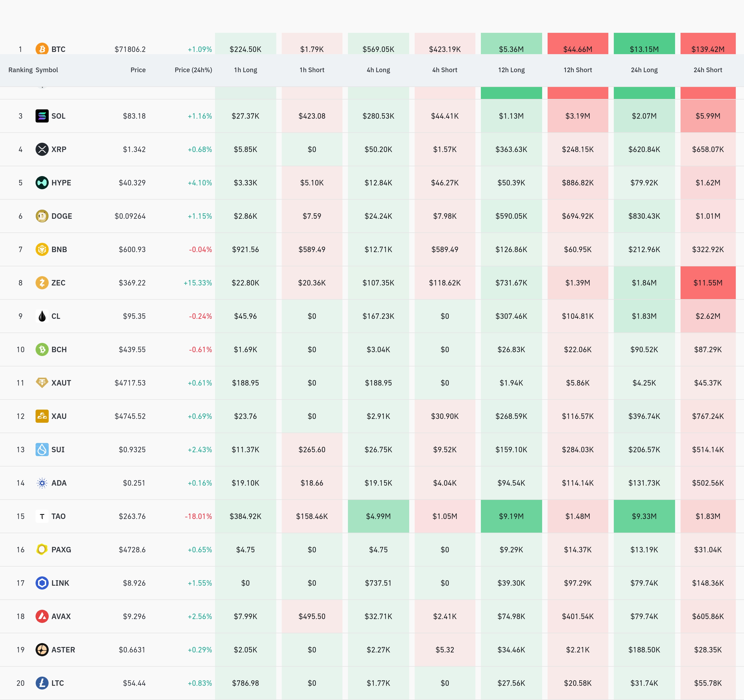
Task: Click the Solana SOL logo icon
Action: pyautogui.click(x=42, y=116)
